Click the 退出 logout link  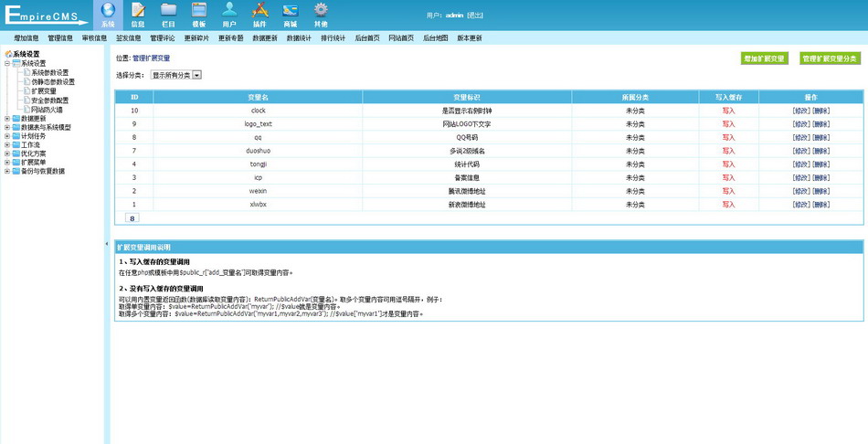click(476, 16)
